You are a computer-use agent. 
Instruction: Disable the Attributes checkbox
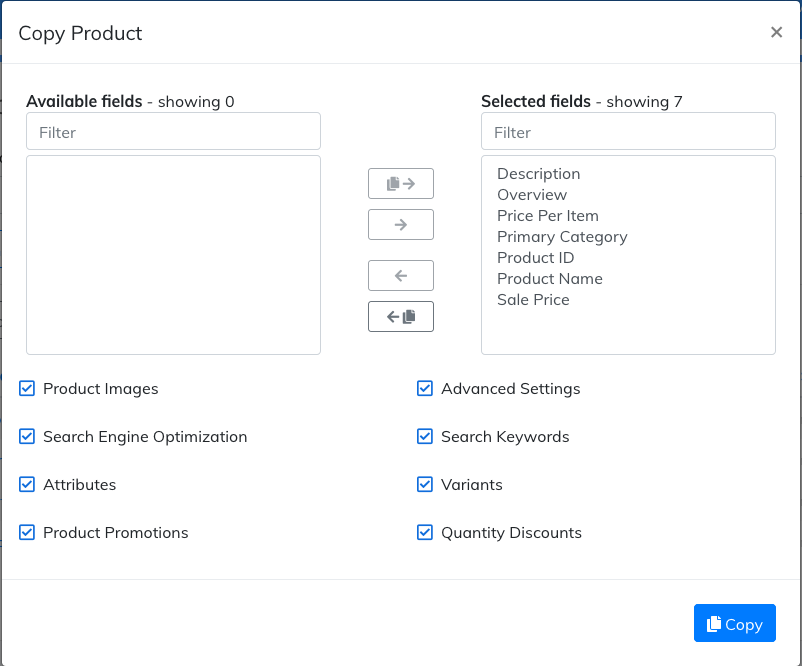coord(27,485)
